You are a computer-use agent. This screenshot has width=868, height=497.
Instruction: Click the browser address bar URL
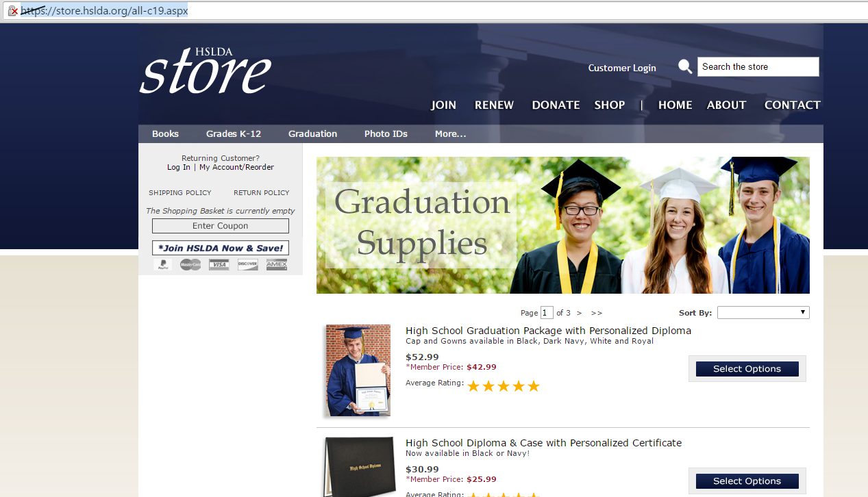104,11
